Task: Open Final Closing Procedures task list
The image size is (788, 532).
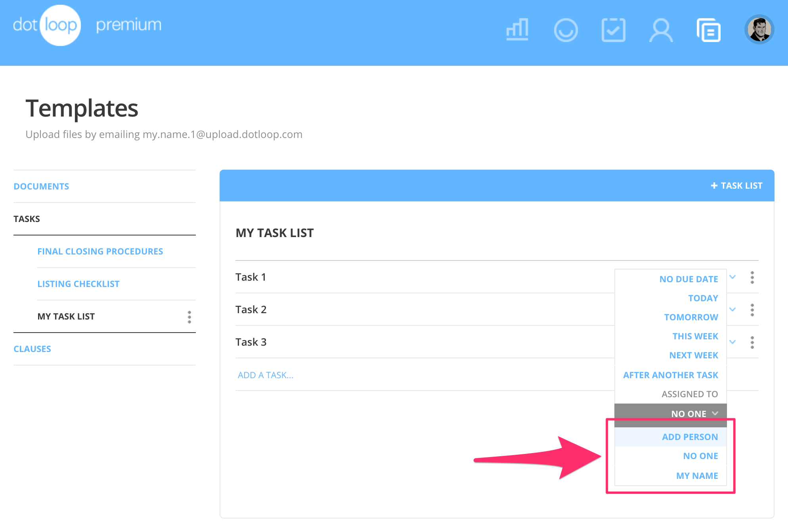Action: 100,251
